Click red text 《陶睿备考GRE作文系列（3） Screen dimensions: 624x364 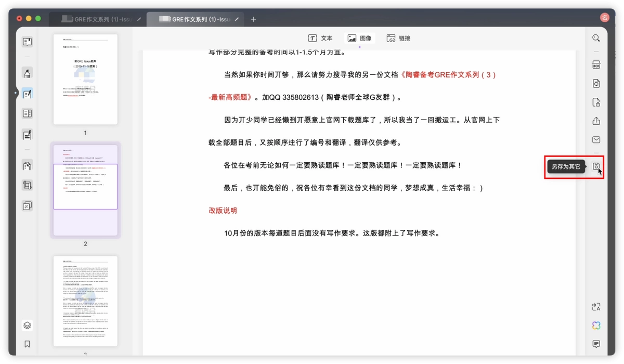pyautogui.click(x=448, y=75)
